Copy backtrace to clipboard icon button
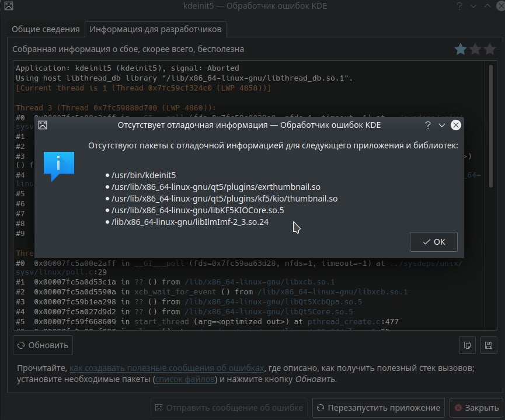The width and height of the screenshot is (505, 420). pos(467,345)
